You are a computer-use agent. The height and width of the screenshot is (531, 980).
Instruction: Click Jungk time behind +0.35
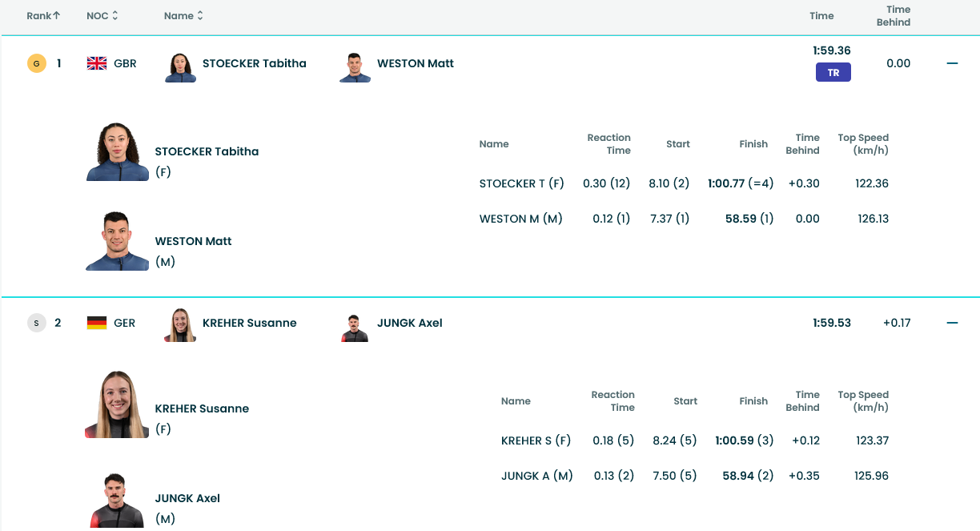pos(805,476)
